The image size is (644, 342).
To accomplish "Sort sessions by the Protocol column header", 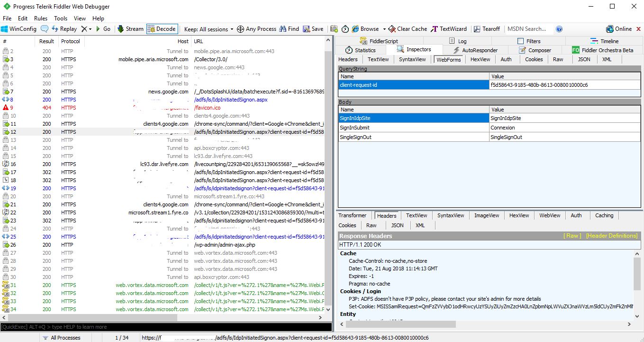I will click(x=71, y=41).
